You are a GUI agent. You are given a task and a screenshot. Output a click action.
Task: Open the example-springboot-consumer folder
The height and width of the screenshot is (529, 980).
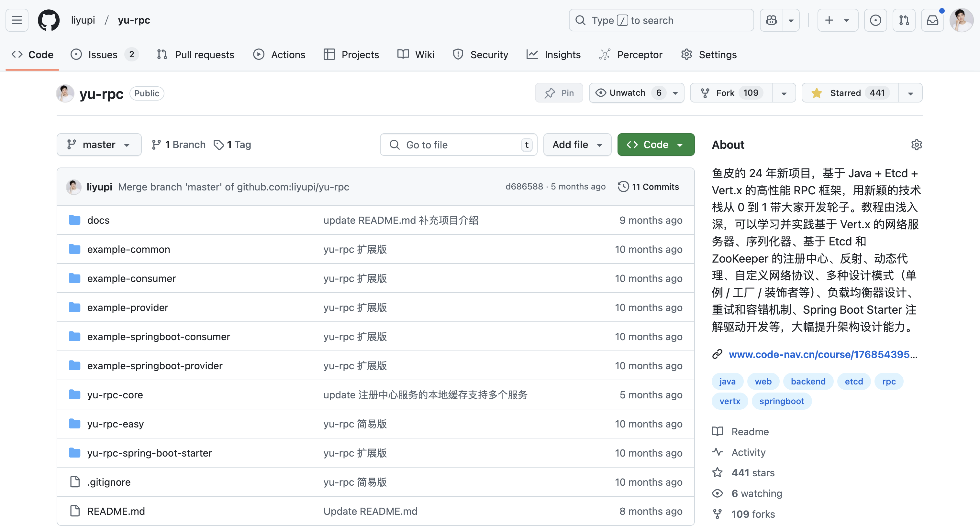point(159,337)
